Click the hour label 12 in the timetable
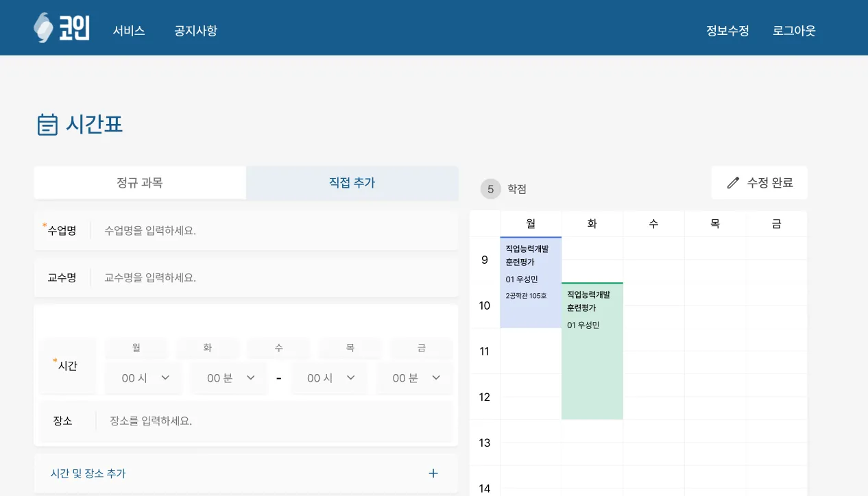Image resolution: width=868 pixels, height=496 pixels. click(x=485, y=397)
